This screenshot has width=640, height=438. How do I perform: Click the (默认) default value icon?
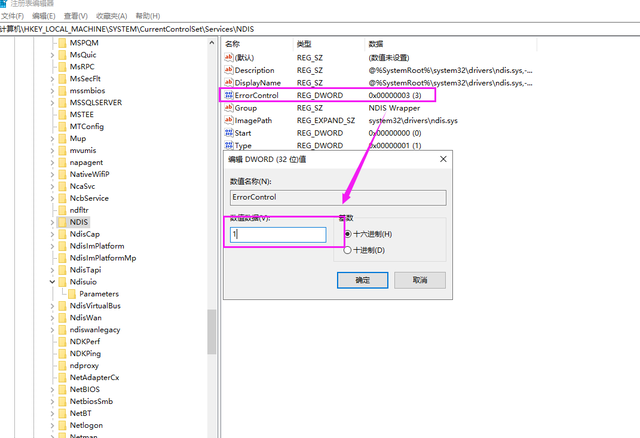click(x=229, y=58)
